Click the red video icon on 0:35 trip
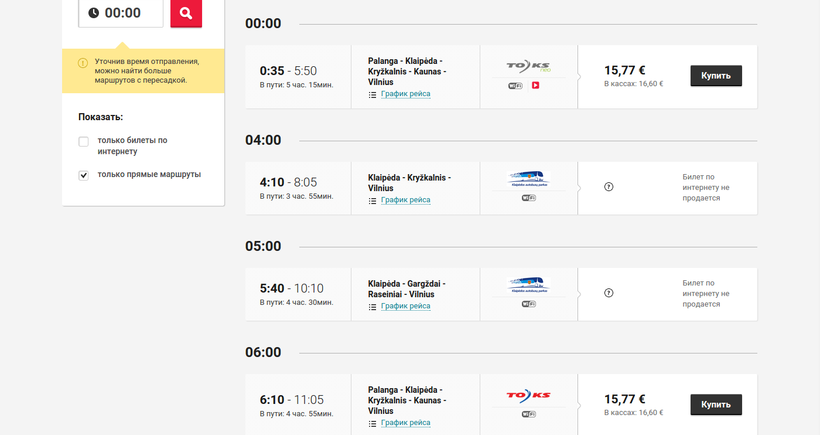This screenshot has height=435, width=820. [x=536, y=86]
